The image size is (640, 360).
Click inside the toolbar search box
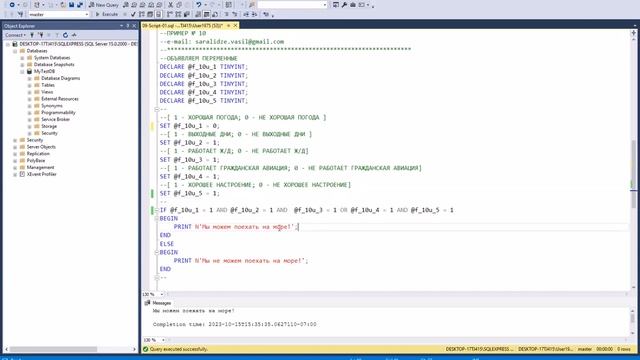click(292, 5)
